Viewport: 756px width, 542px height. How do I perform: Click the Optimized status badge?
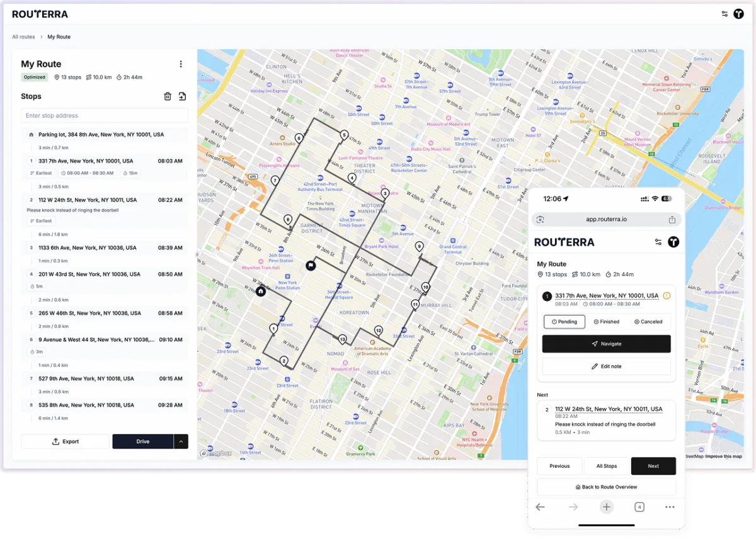[x=35, y=77]
